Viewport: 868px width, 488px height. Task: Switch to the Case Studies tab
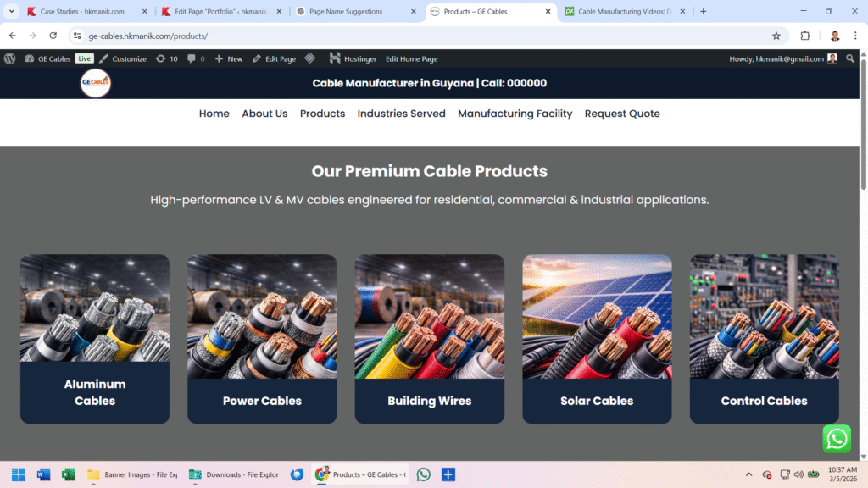coord(82,11)
